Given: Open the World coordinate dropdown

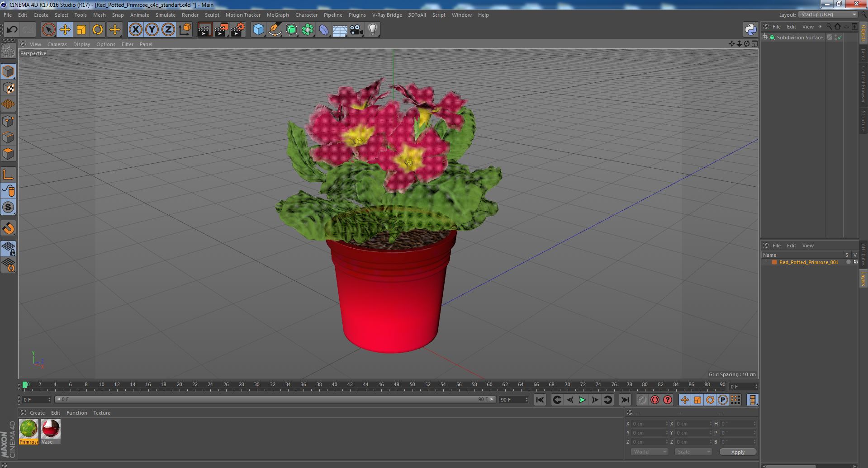Looking at the screenshot, I should click(650, 452).
